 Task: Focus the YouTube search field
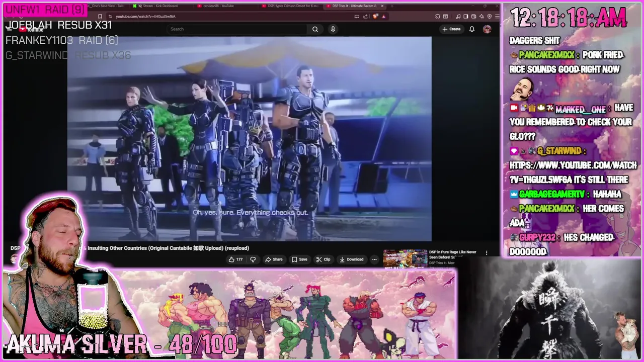point(236,29)
